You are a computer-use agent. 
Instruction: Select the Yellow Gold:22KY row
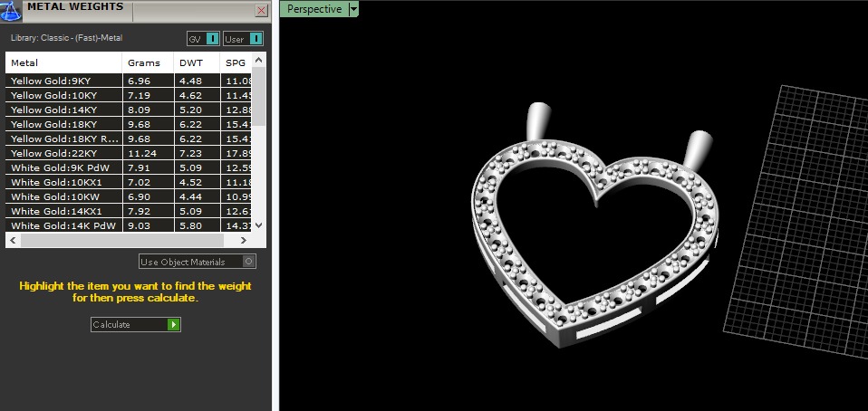pyautogui.click(x=129, y=153)
